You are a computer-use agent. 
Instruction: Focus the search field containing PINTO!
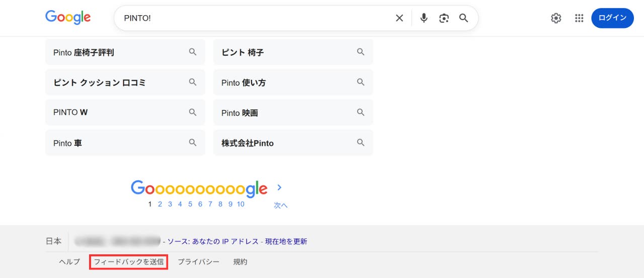[x=252, y=18]
